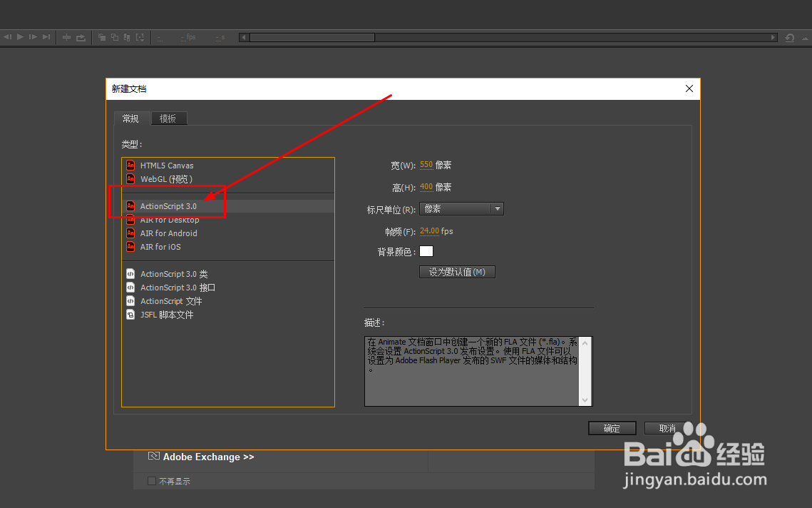Select AIR for Android document type
Screen dimensions: 812x508
coord(228,233)
